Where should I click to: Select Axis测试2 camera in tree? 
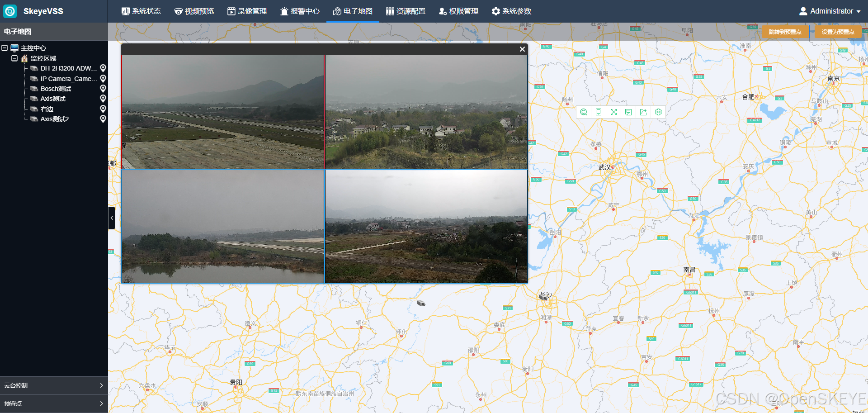pos(55,119)
